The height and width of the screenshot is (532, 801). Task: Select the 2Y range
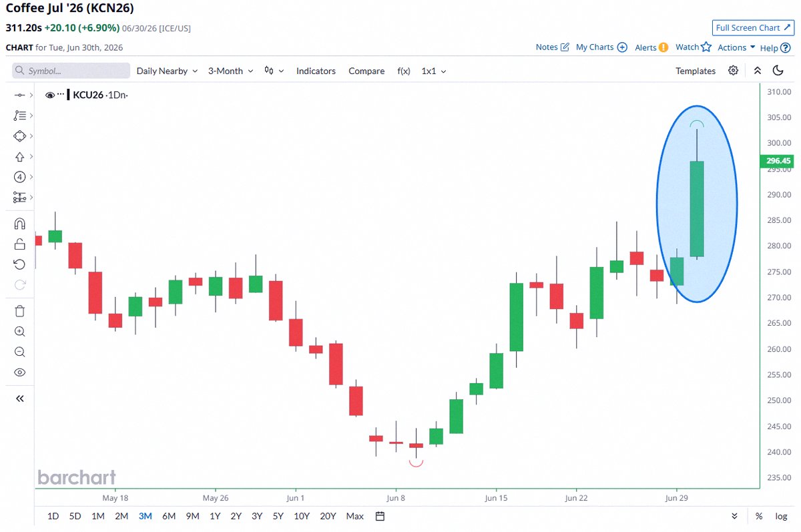pos(236,516)
